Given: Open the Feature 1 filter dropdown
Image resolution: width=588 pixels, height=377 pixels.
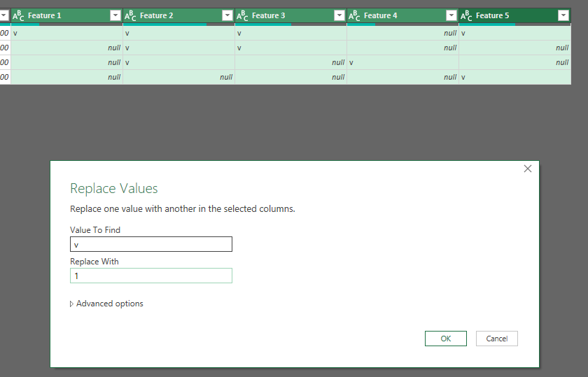Looking at the screenshot, I should [x=115, y=15].
